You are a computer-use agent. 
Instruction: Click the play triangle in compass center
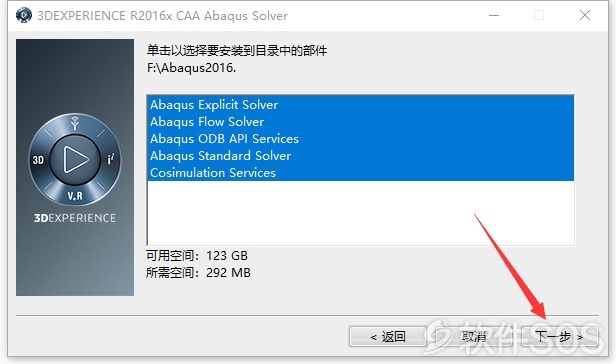pos(75,159)
